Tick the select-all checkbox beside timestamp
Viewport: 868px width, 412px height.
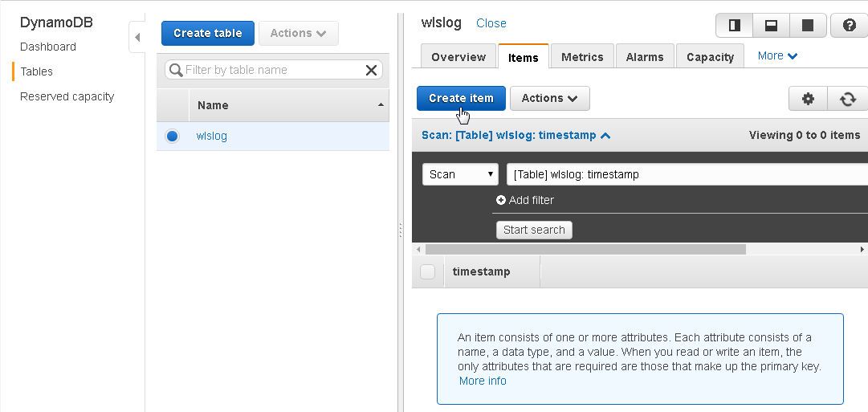(427, 272)
